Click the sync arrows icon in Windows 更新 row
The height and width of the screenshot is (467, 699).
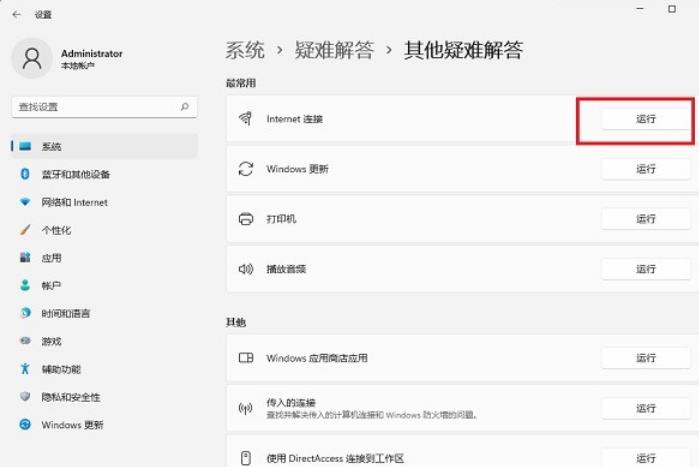pos(246,169)
